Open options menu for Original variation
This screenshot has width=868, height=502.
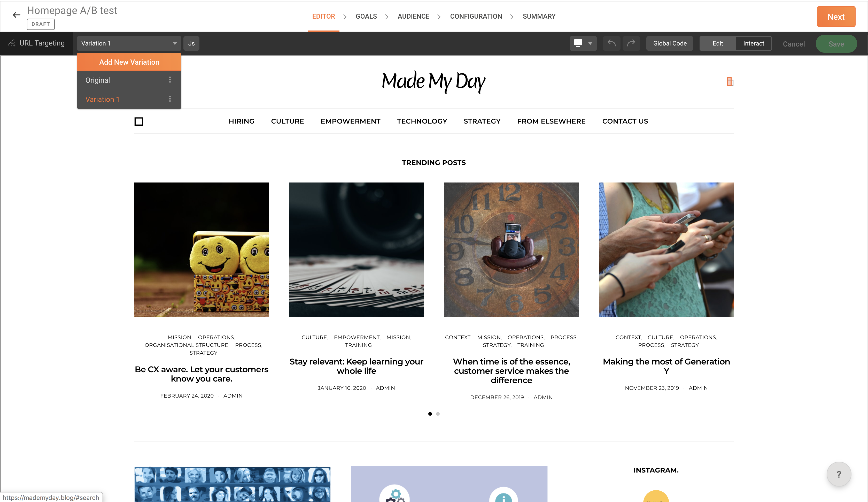coord(170,80)
